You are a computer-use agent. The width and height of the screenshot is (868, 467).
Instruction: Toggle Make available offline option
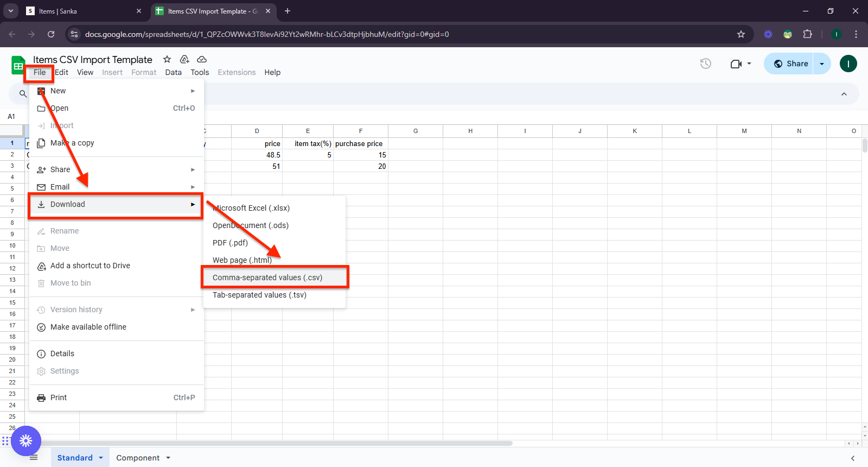pyautogui.click(x=88, y=327)
